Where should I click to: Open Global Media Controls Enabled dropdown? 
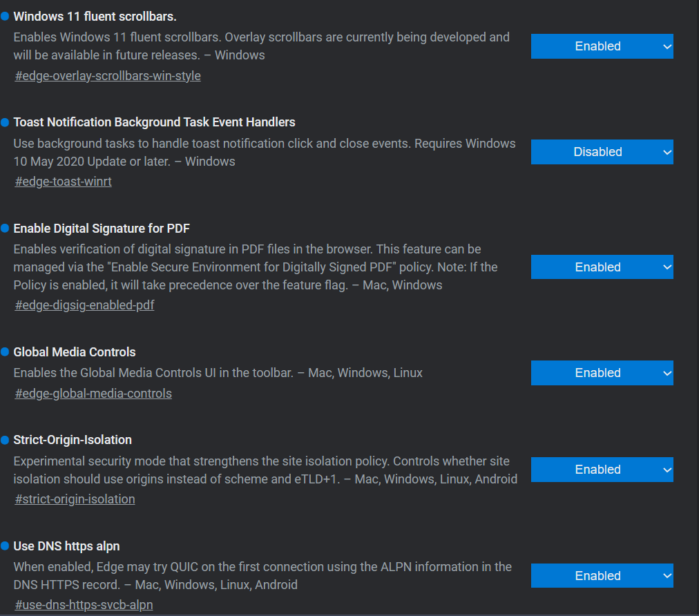[x=602, y=373]
